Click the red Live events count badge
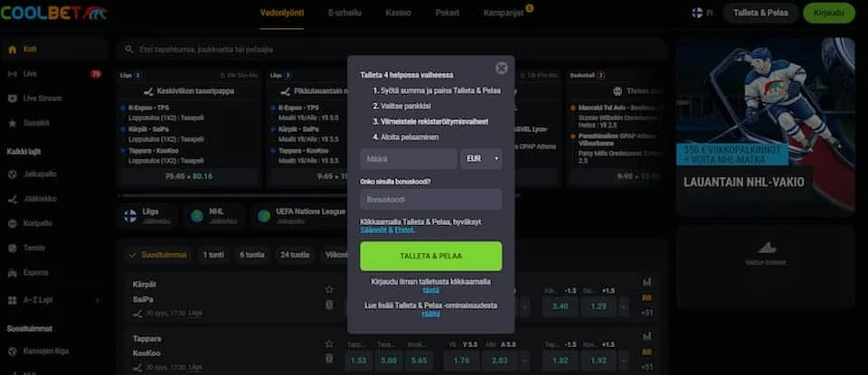The width and height of the screenshot is (868, 375). 96,73
